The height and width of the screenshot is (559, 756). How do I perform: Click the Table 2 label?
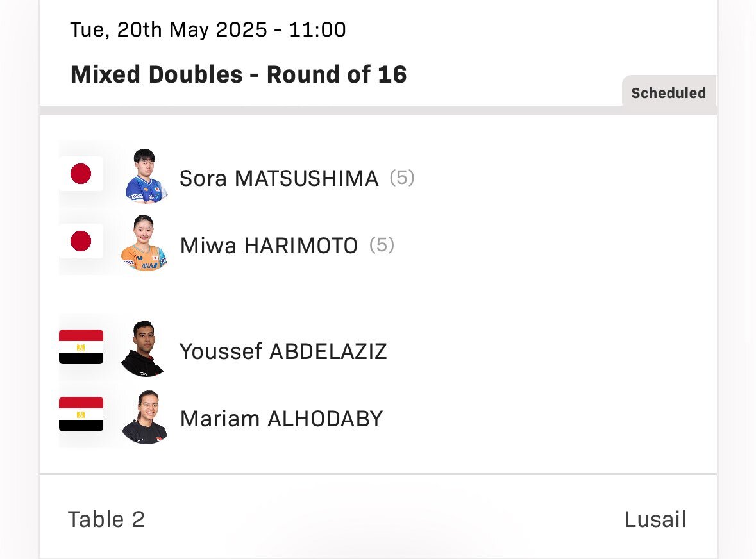tap(106, 519)
